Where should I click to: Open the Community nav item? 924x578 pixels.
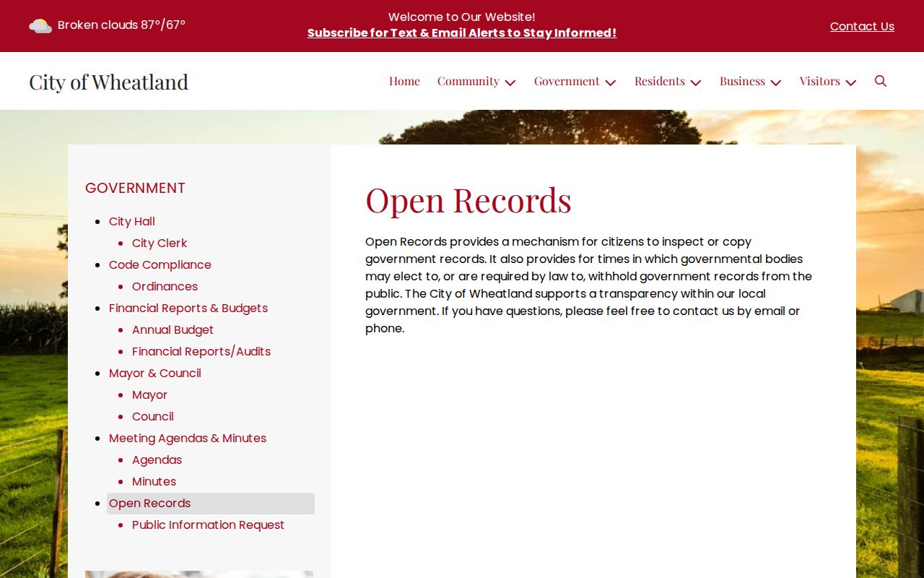tap(468, 81)
